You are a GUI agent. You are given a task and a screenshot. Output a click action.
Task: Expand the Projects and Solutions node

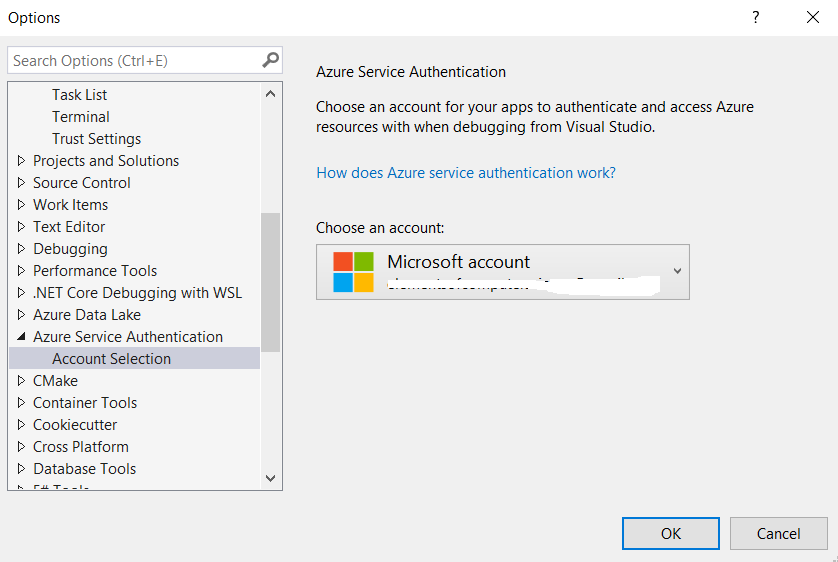[x=21, y=160]
